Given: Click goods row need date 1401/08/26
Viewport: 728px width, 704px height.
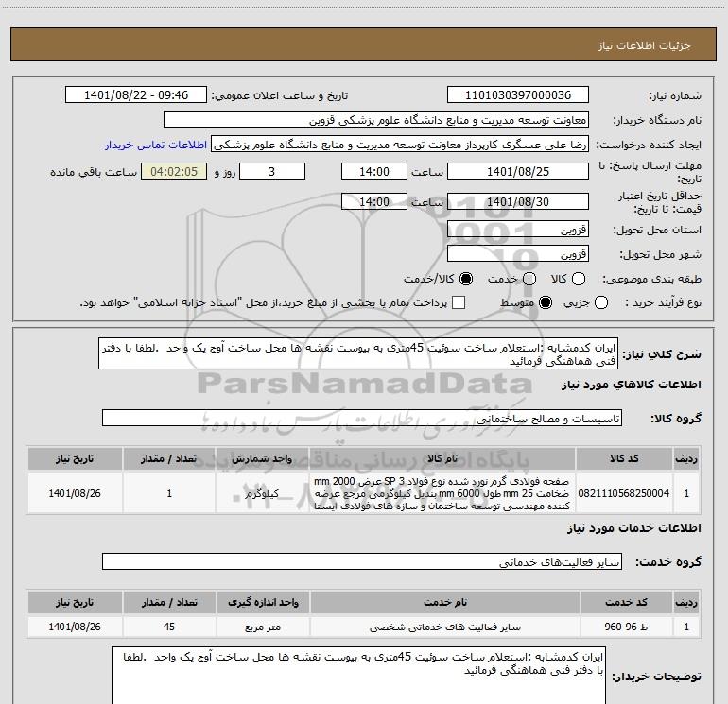Looking at the screenshot, I should (x=75, y=493).
